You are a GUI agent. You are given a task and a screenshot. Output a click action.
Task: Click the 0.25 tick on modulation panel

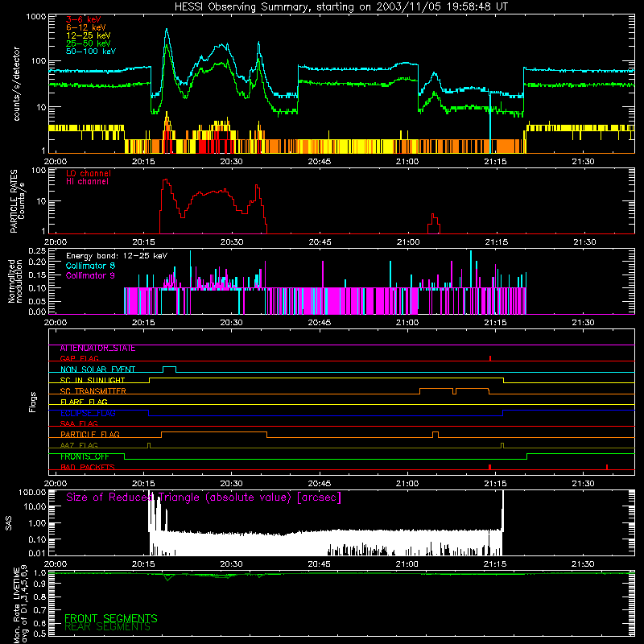tap(37, 251)
